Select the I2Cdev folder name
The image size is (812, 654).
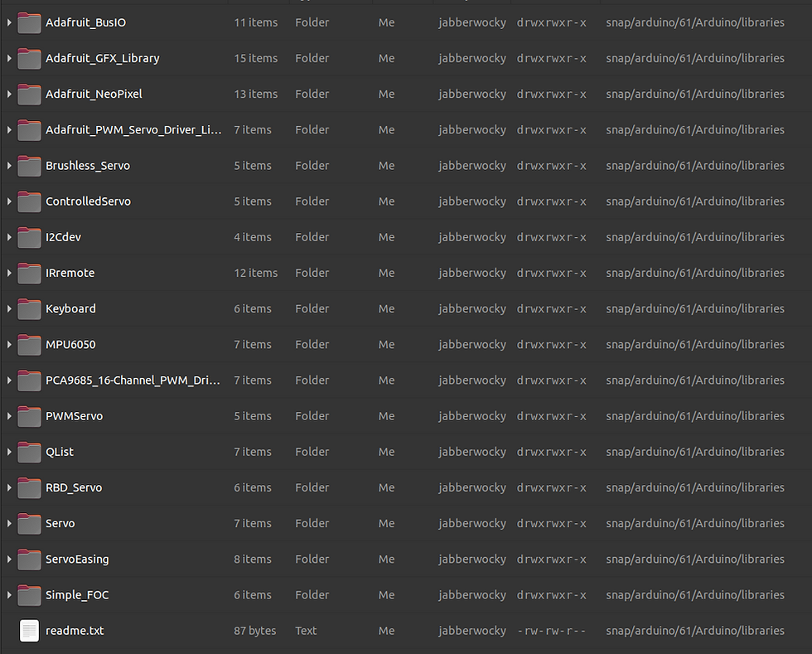point(63,237)
